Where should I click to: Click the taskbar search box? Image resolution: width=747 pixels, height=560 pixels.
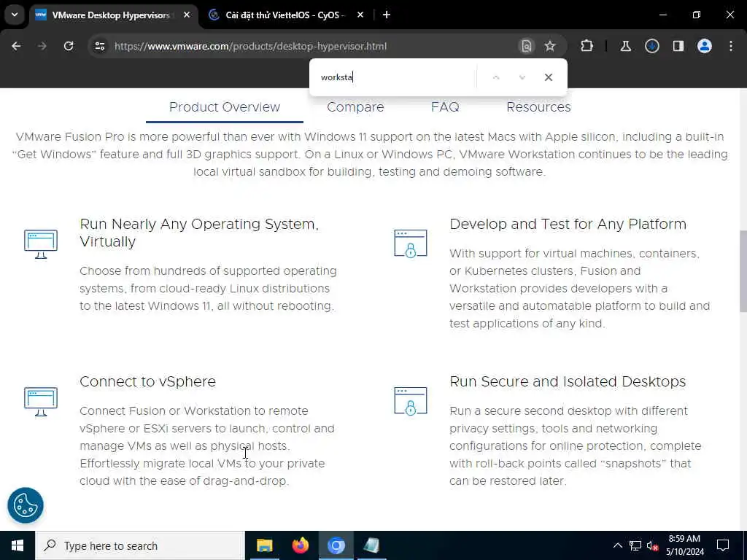pos(140,545)
